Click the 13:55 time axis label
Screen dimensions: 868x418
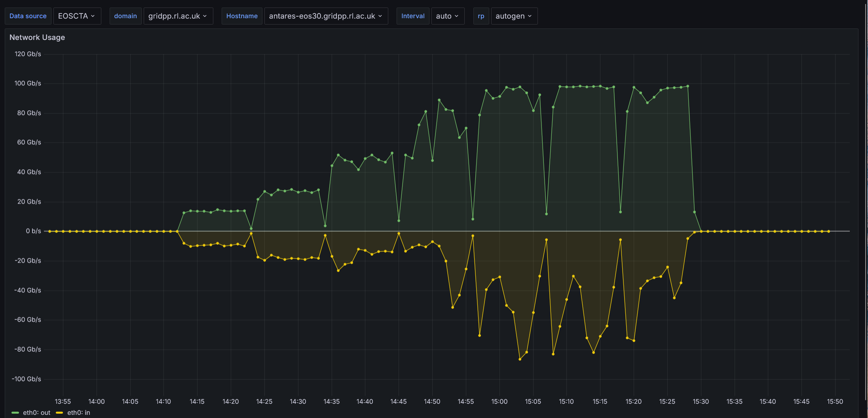[63, 401]
